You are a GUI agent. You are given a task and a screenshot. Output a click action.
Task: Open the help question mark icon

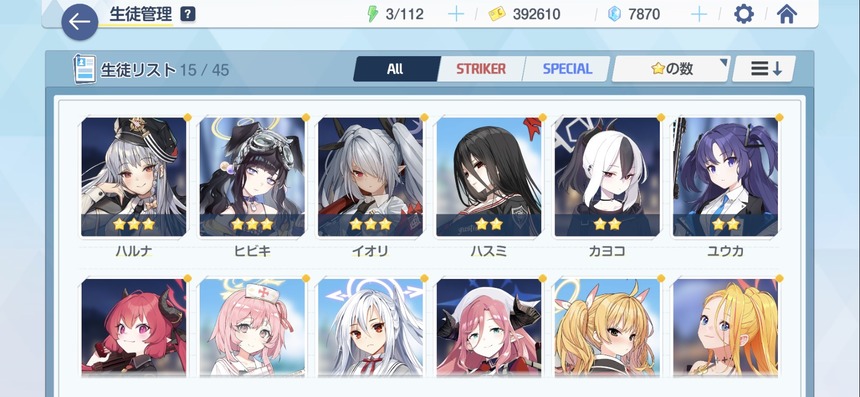click(188, 14)
